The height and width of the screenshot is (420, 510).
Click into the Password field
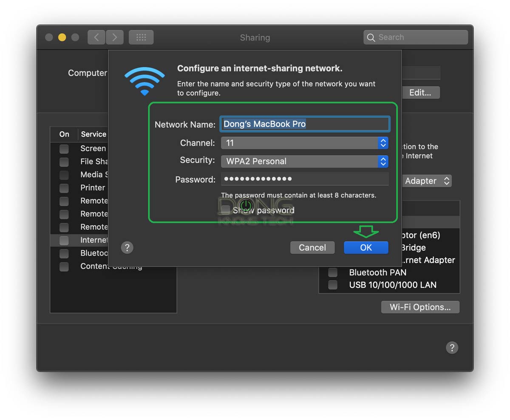click(x=305, y=179)
